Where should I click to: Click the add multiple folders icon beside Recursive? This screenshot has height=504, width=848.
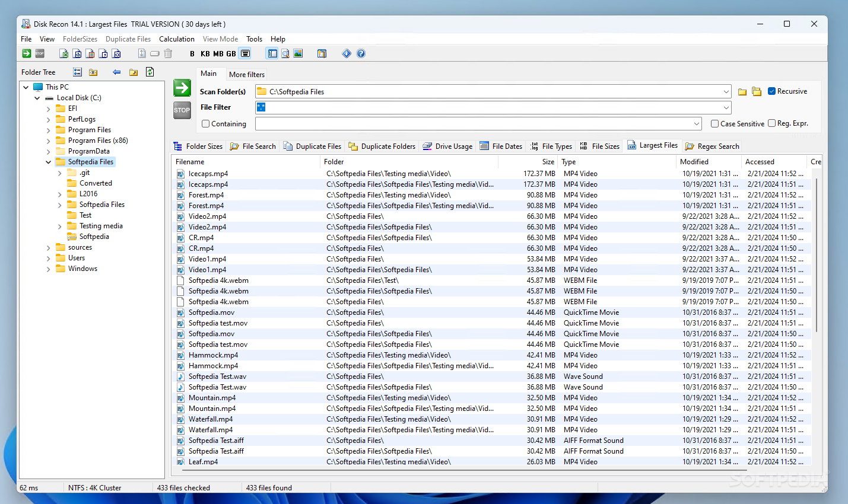757,91
